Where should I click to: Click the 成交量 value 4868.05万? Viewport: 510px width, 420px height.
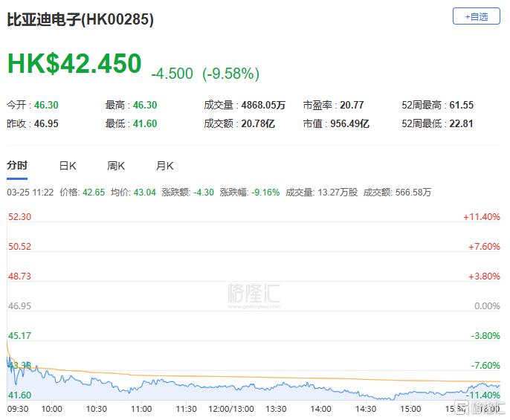[263, 105]
